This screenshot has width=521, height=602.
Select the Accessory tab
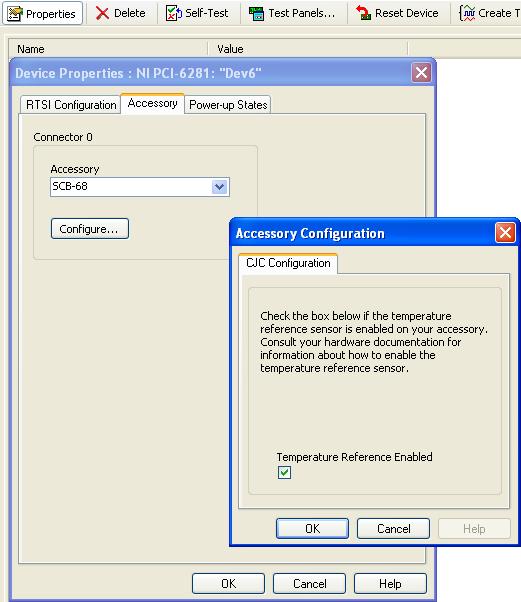pyautogui.click(x=152, y=103)
